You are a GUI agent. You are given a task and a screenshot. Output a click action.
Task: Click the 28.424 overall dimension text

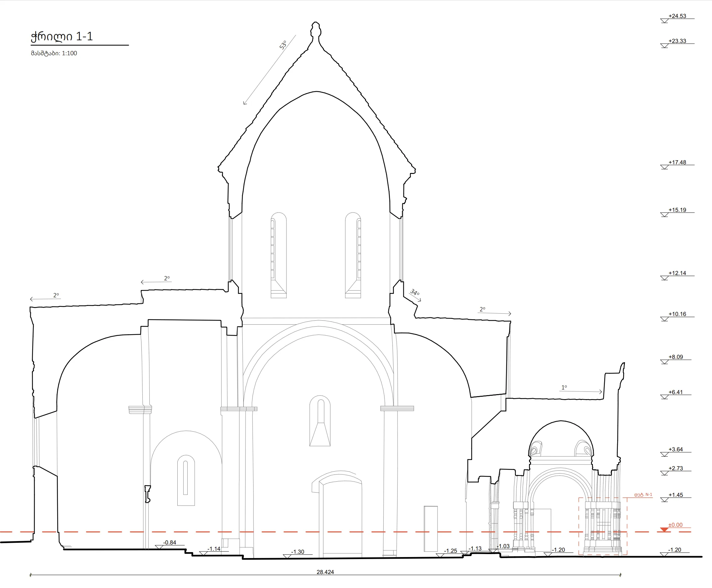pyautogui.click(x=325, y=572)
